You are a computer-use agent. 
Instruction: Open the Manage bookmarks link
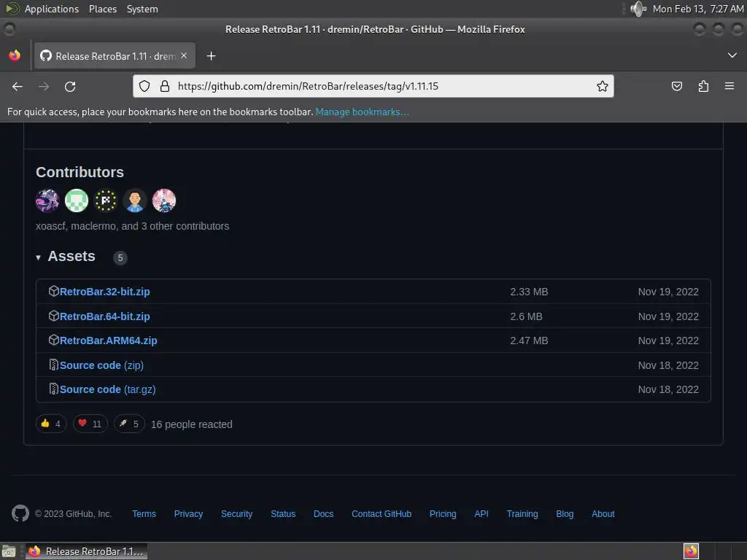[x=362, y=112]
